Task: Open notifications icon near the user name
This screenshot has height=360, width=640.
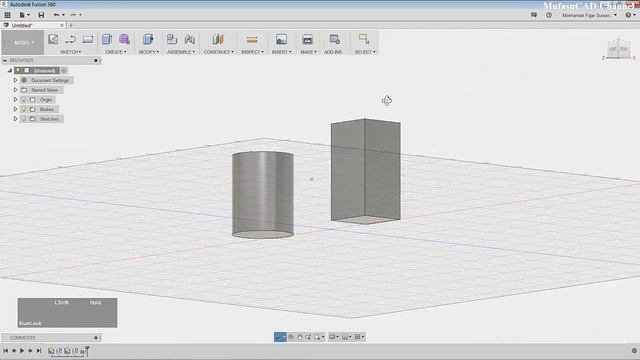Action: [534, 15]
